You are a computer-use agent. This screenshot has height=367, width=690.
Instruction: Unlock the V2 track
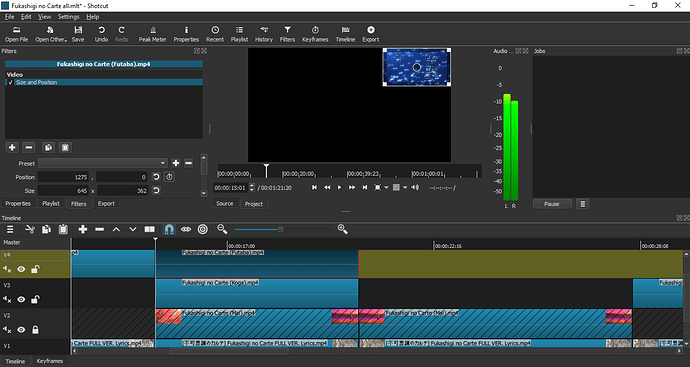point(35,330)
